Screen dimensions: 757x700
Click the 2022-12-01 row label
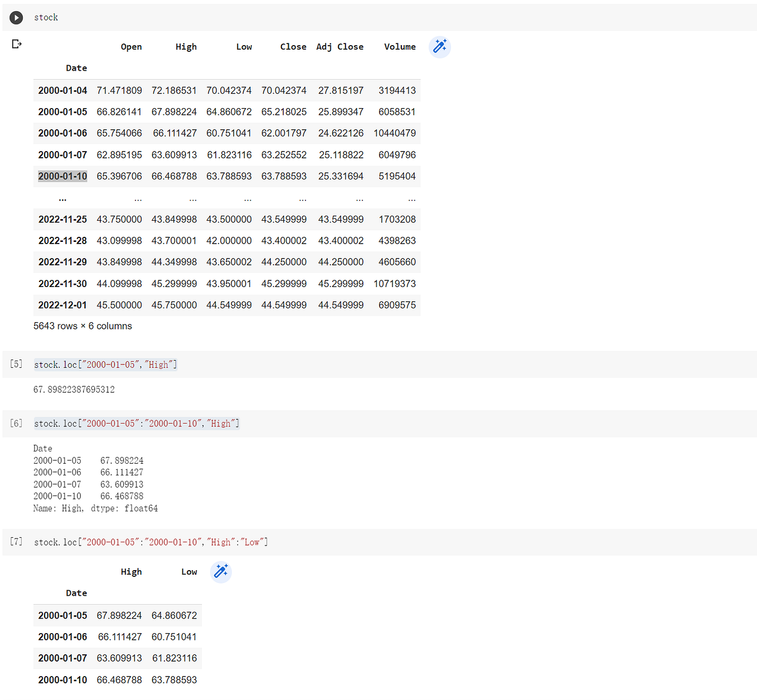point(62,305)
